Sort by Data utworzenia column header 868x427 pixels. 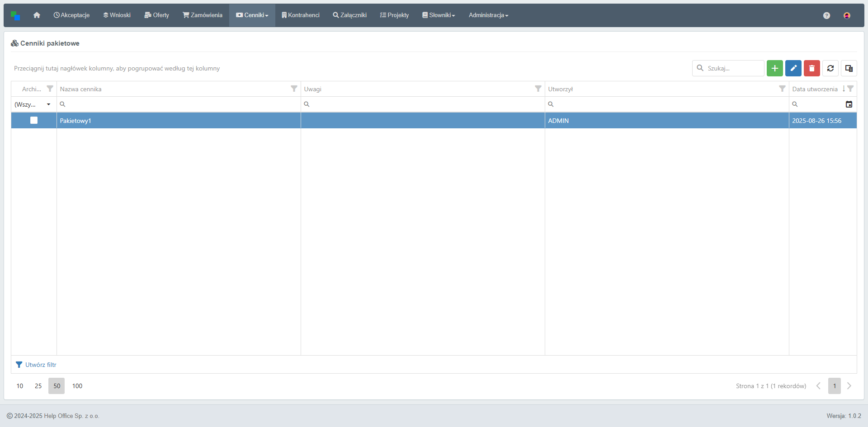[x=815, y=89]
